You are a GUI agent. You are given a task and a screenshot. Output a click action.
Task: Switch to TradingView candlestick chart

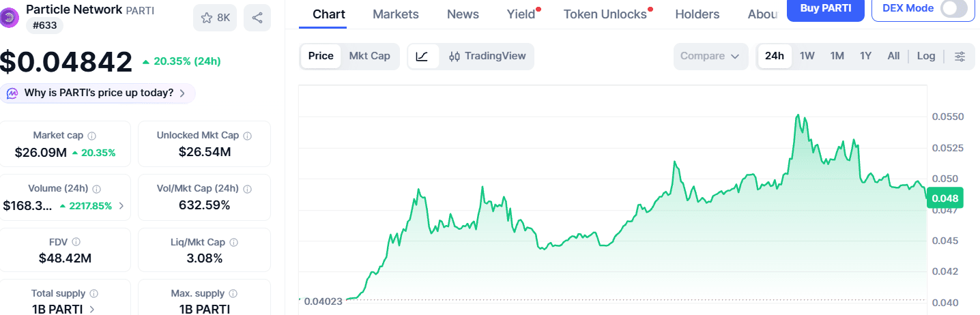488,57
